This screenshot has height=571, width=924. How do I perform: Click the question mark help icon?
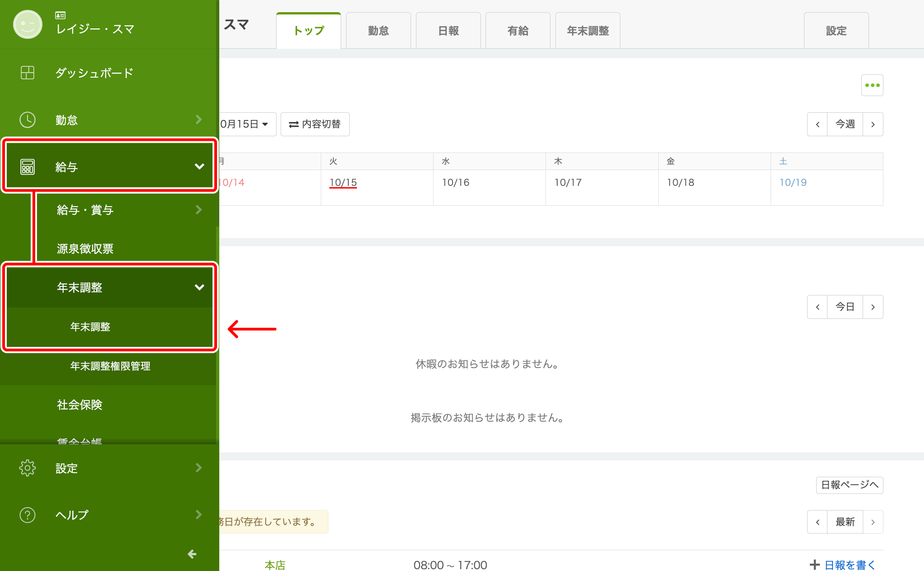click(x=28, y=515)
